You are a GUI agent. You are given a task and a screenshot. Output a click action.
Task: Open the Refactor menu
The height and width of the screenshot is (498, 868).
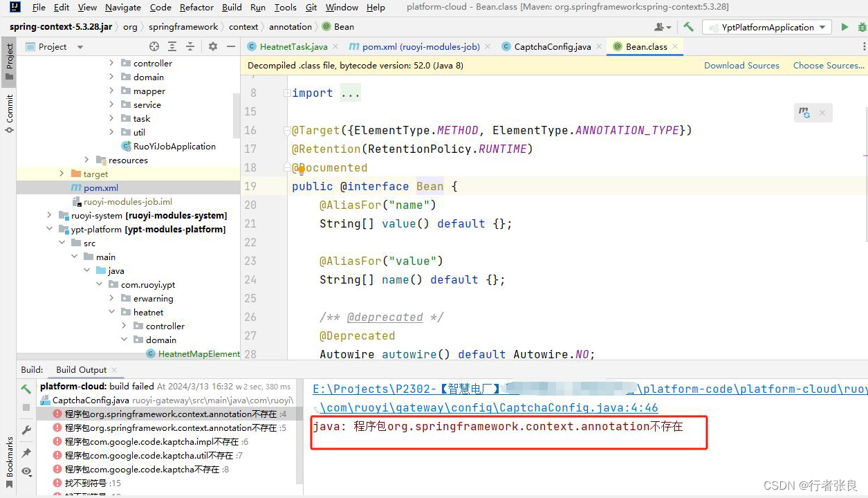[196, 8]
